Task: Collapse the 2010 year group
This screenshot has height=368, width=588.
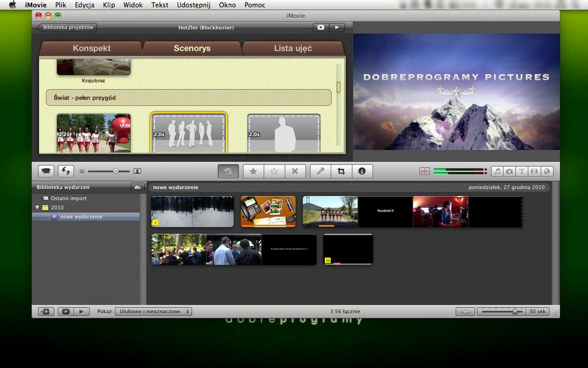Action: (37, 207)
